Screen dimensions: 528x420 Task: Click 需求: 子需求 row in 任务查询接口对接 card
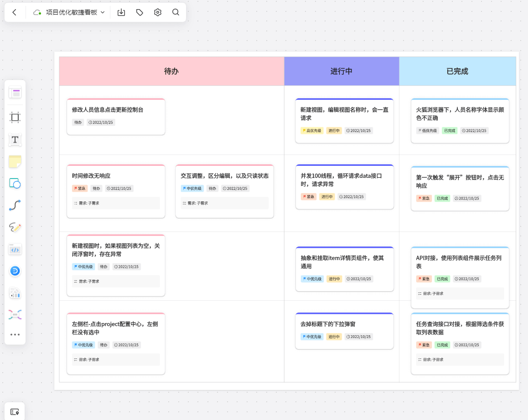tap(460, 359)
